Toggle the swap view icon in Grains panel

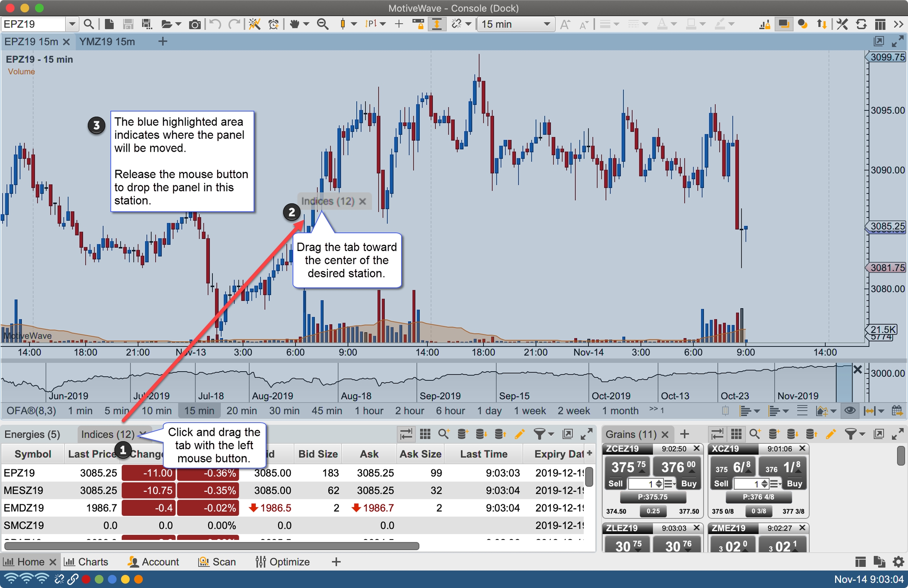pos(717,434)
